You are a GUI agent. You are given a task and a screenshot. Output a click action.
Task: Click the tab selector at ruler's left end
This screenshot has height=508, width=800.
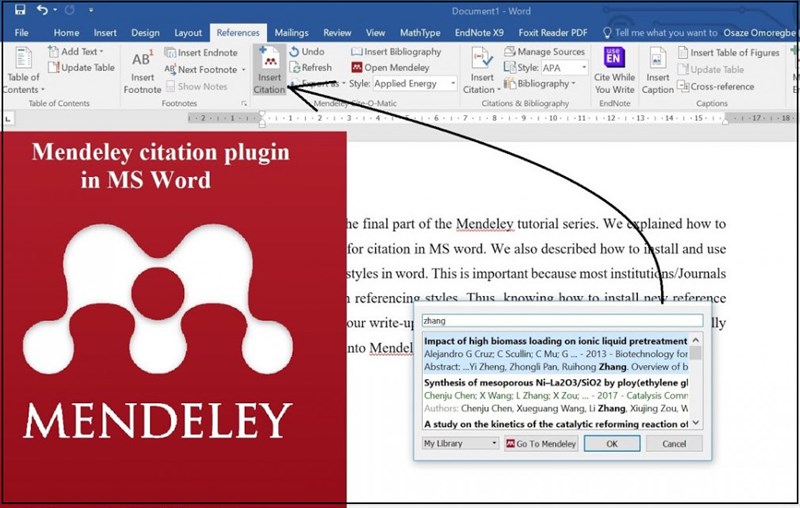coord(8,119)
